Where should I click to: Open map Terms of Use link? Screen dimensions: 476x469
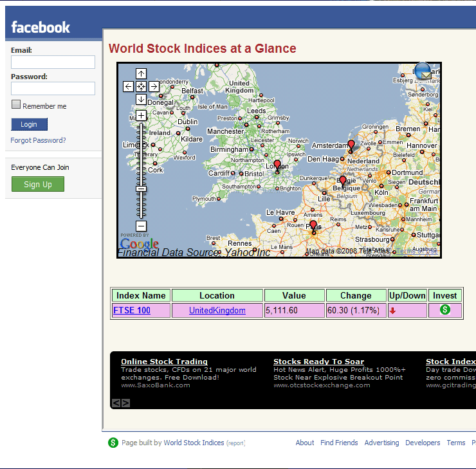tap(417, 251)
